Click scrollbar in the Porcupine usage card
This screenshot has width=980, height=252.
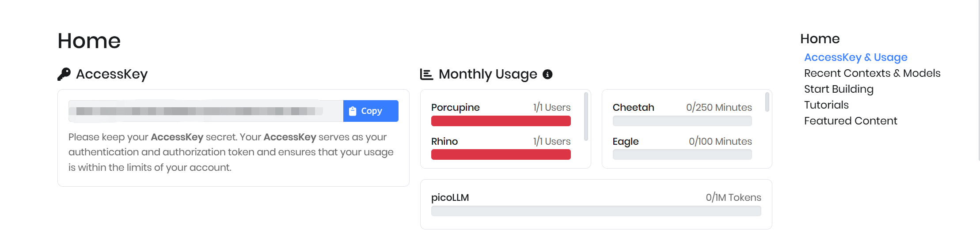586,116
